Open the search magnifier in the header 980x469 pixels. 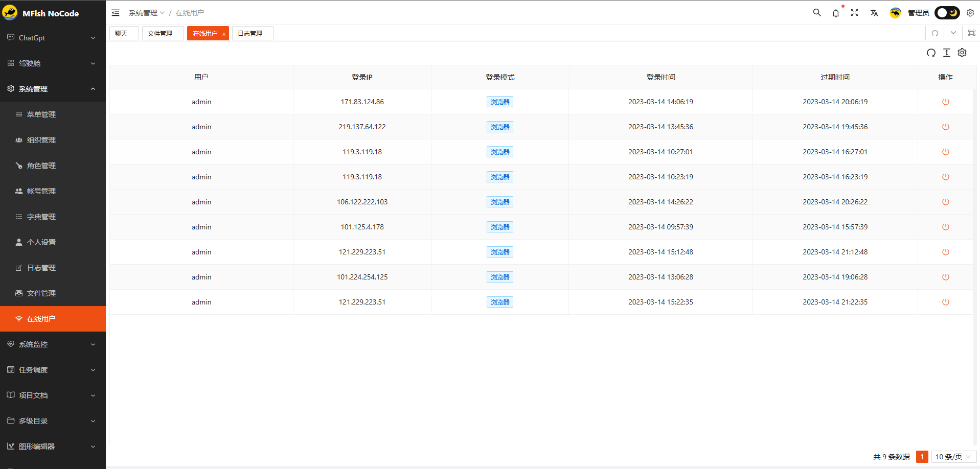click(817, 13)
